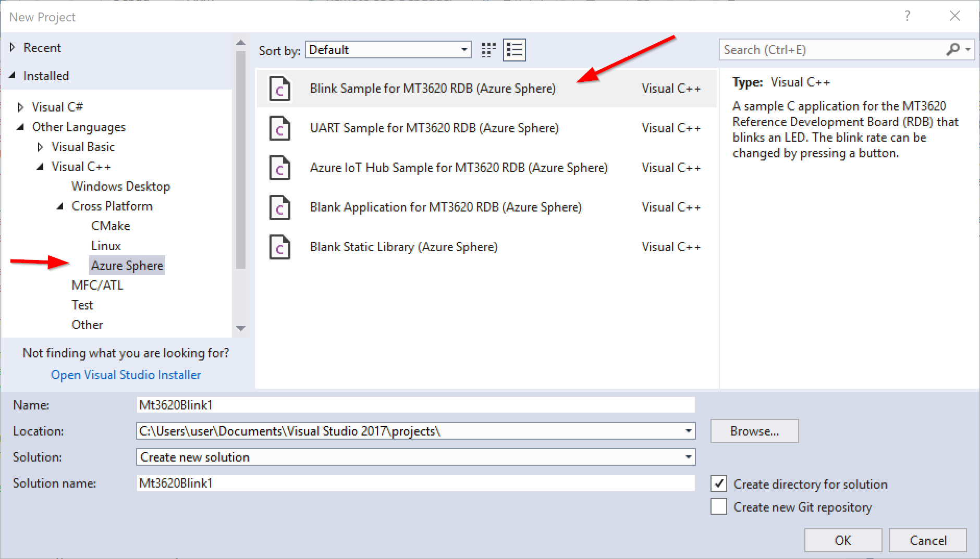Image resolution: width=980 pixels, height=559 pixels.
Task: Enable Create new Git repository checkbox
Action: pos(719,507)
